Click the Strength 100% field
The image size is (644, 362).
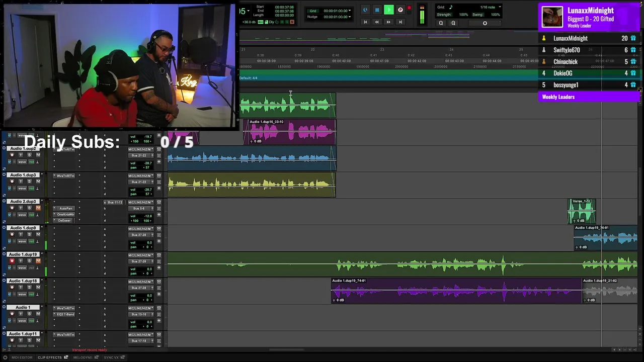coord(463,15)
